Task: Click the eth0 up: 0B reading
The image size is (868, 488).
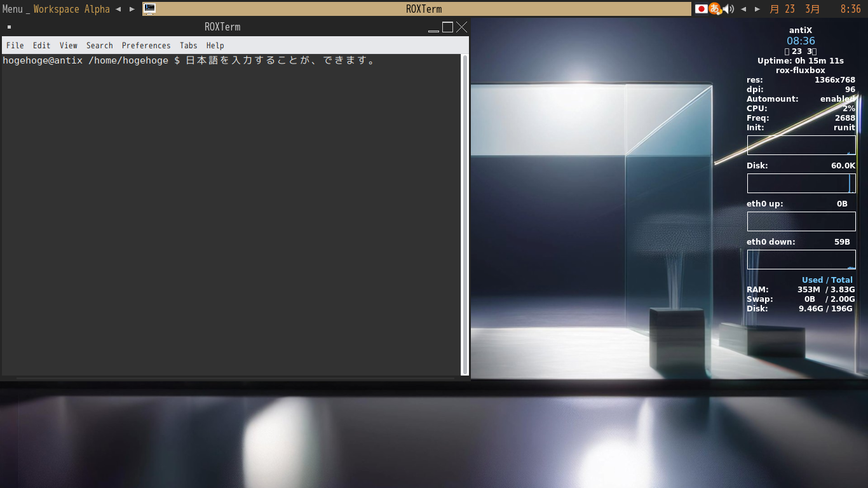Action: pos(797,204)
